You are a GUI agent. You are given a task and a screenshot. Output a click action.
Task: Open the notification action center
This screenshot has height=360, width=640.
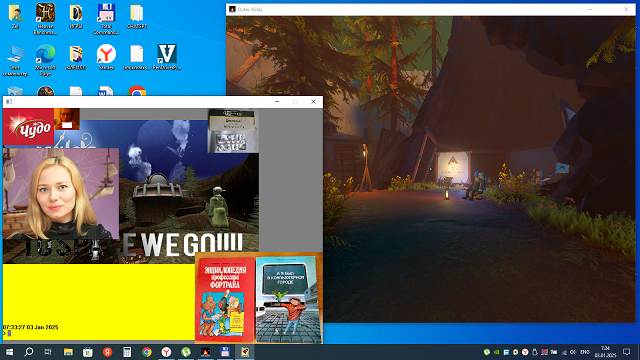(627, 352)
